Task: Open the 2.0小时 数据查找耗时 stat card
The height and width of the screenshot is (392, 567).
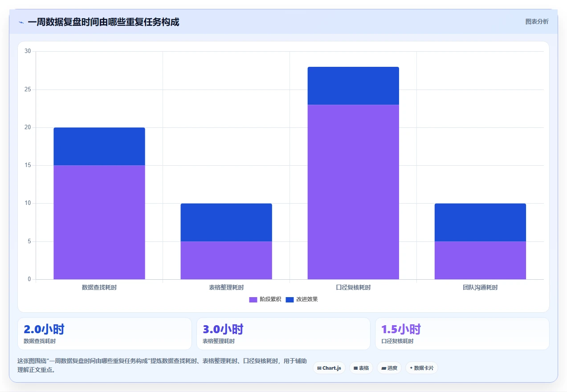Action: [x=105, y=334]
